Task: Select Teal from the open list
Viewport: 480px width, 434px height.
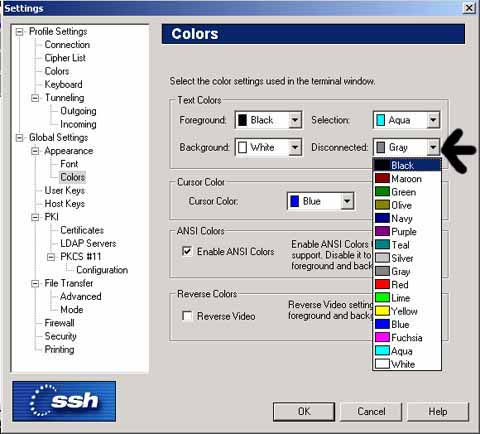Action: coord(407,245)
